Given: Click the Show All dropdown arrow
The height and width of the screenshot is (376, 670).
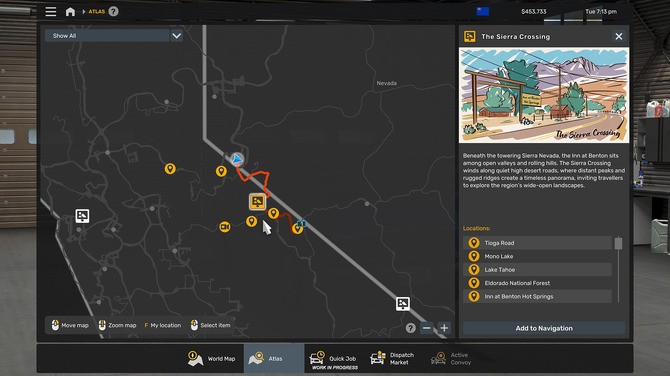Looking at the screenshot, I should (176, 36).
